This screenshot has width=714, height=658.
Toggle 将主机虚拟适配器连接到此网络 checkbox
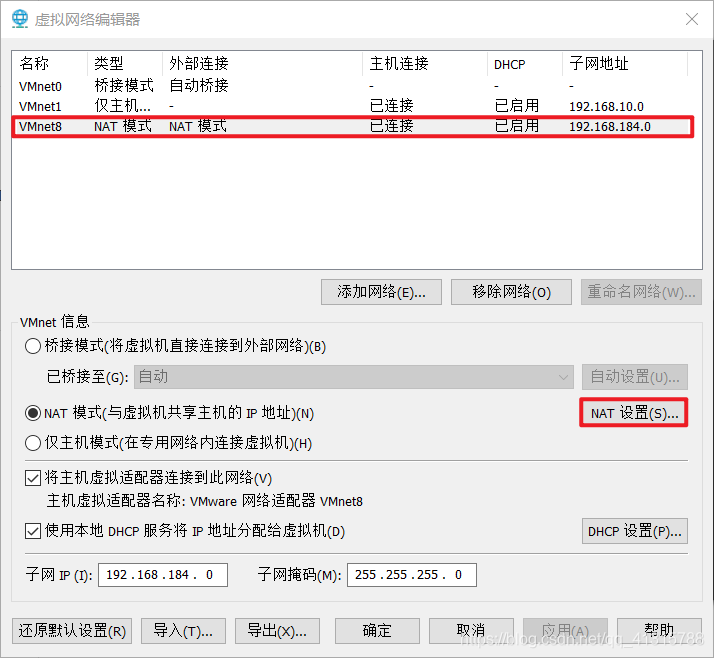[33, 478]
